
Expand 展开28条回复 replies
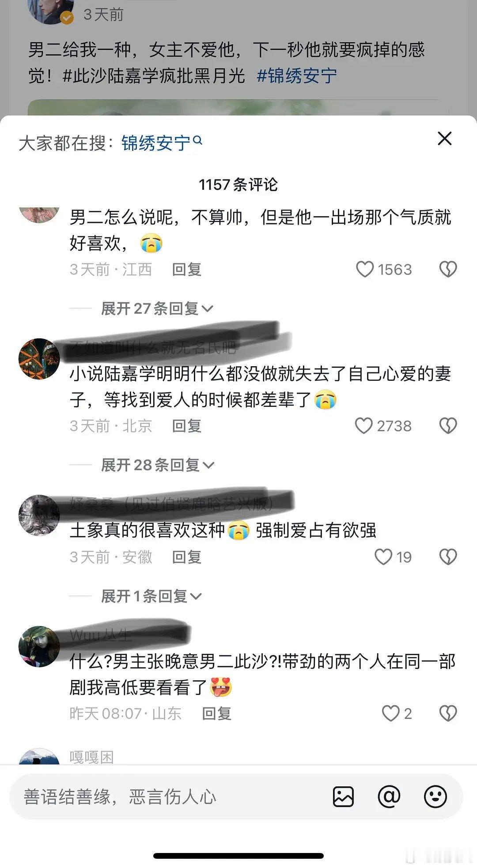point(158,465)
